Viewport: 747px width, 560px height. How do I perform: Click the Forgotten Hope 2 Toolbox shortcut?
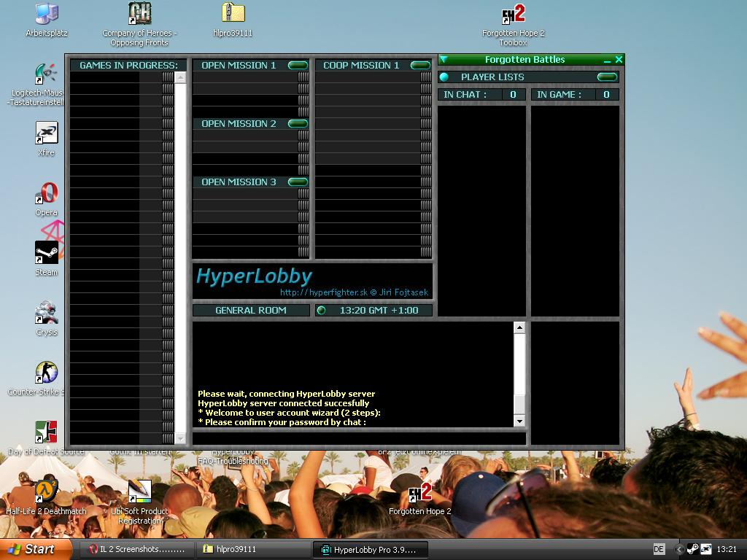[x=513, y=25]
